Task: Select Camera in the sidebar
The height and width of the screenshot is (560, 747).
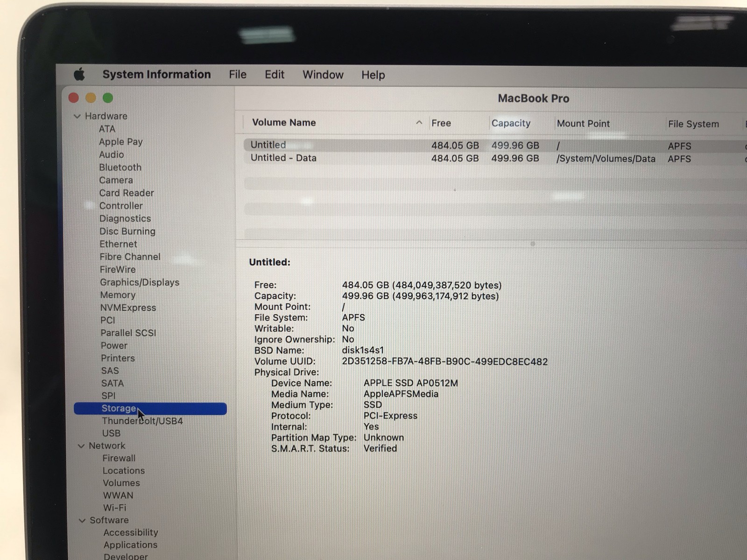Action: click(x=116, y=180)
